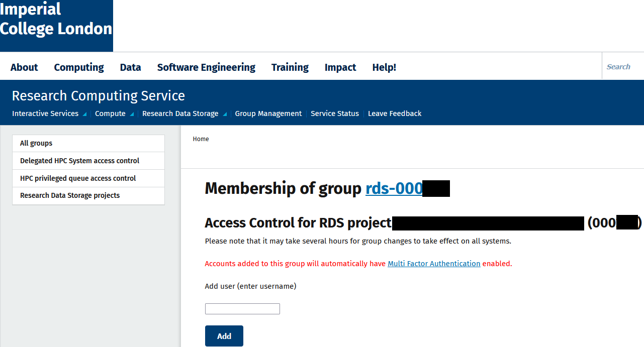The height and width of the screenshot is (347, 644).
Task: Expand the Research Data Storage dropdown arrow
Action: [x=225, y=114]
